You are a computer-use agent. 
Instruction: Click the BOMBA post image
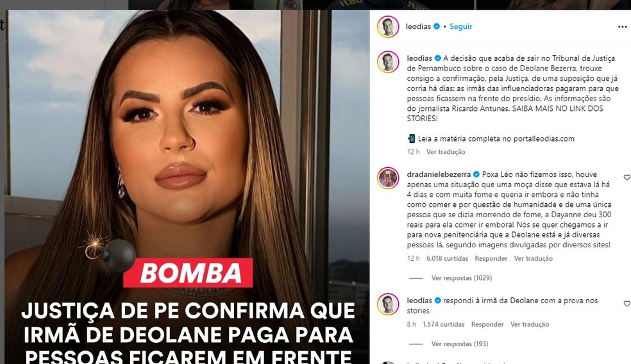click(x=187, y=187)
